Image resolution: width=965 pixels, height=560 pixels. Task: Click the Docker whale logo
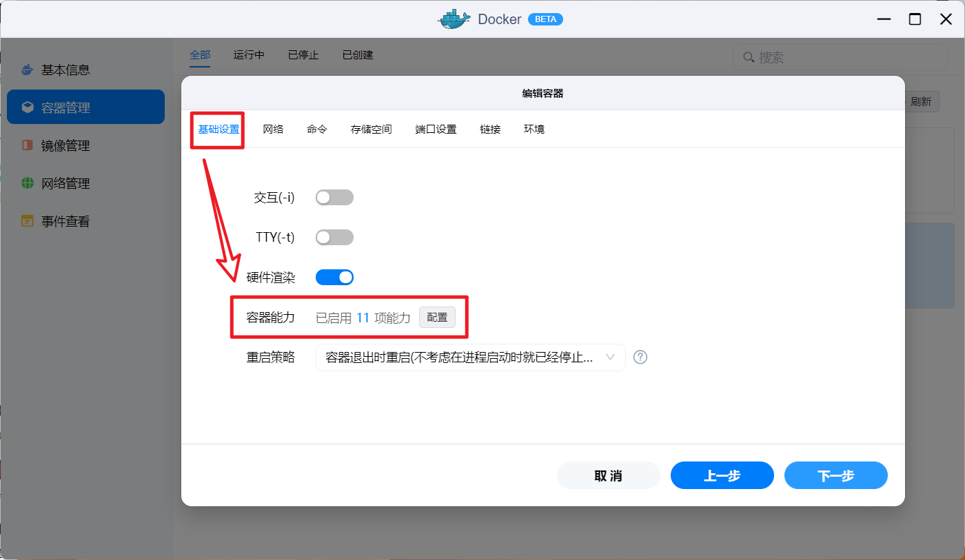(453, 19)
